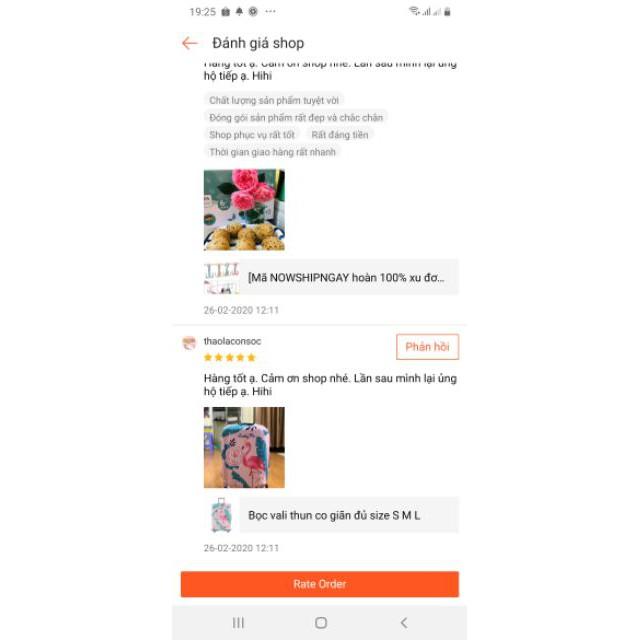
Task: Tap the Android back chevron
Action: point(404,623)
